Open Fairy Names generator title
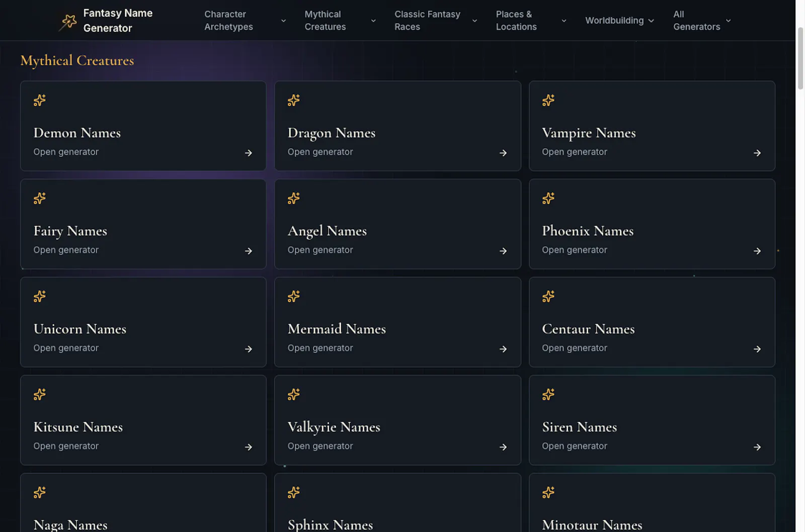The height and width of the screenshot is (532, 805). tap(70, 231)
